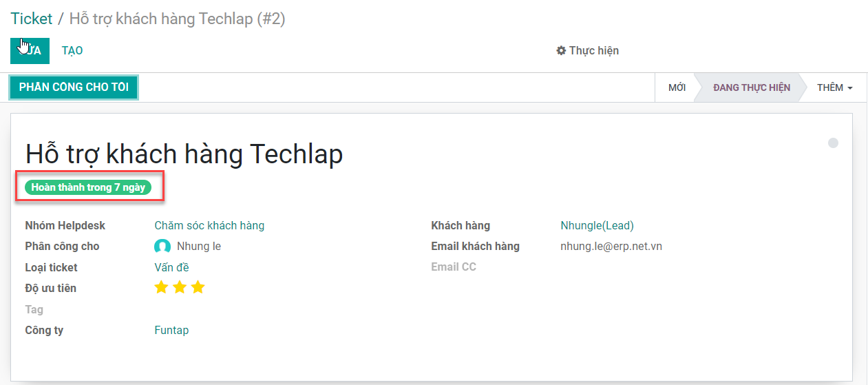Click the Nhung le avatar icon
868x385 pixels.
pos(162,247)
